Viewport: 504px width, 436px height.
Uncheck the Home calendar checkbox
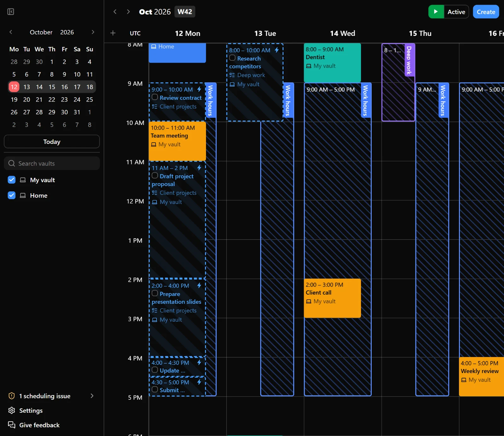tap(12, 195)
